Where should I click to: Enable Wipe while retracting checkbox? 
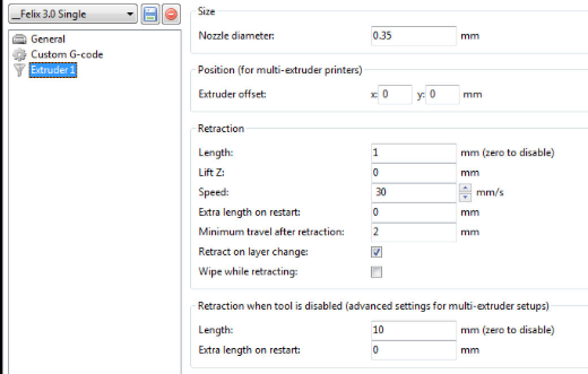376,272
